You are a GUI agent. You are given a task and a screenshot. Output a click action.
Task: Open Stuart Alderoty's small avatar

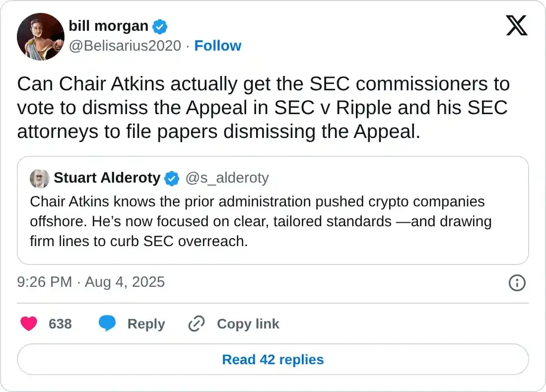[39, 179]
